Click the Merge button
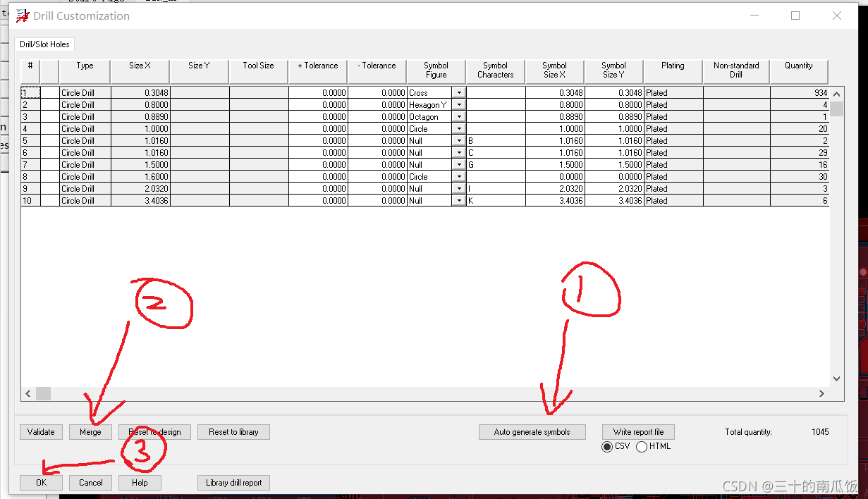 click(90, 432)
